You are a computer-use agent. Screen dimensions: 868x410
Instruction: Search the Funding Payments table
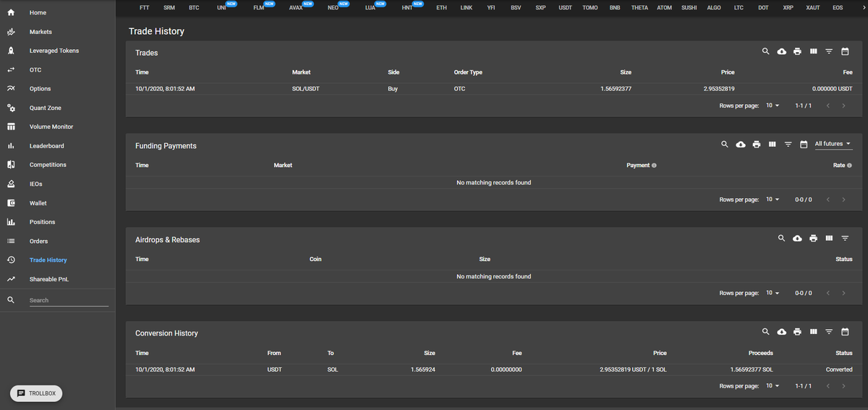[725, 144]
